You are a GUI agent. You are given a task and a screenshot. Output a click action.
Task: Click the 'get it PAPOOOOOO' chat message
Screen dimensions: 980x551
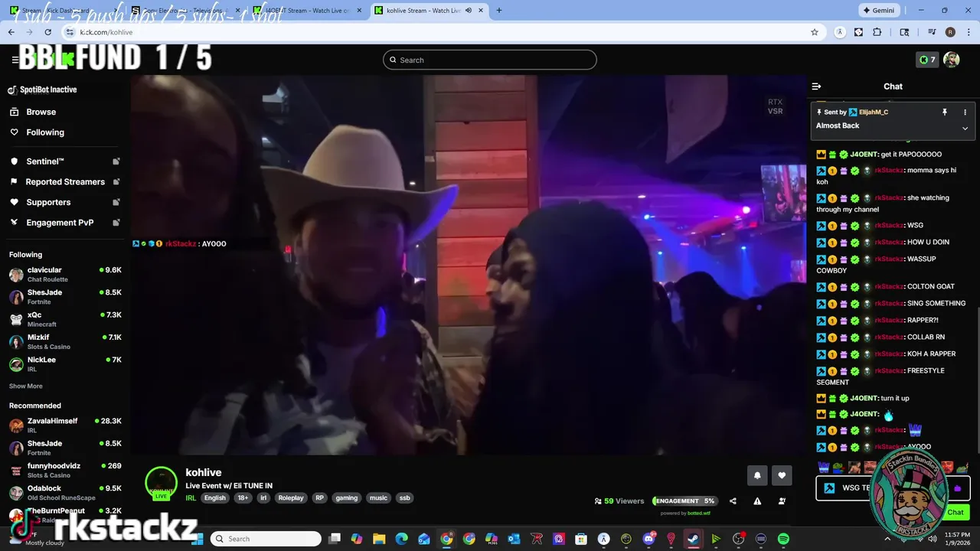click(x=911, y=155)
